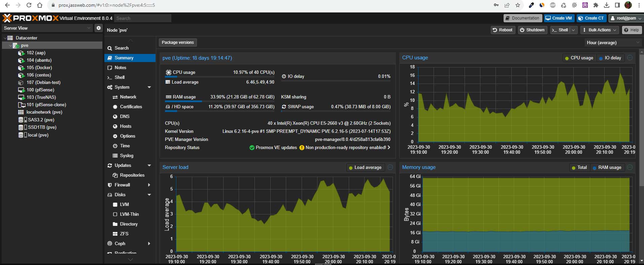Open the Hour (average) timeframe dropdown

pos(613,42)
